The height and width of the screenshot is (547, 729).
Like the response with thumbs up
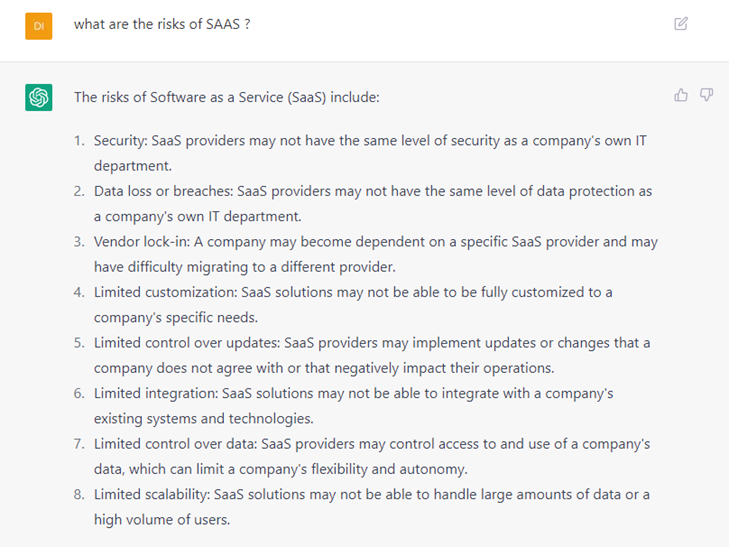point(681,96)
